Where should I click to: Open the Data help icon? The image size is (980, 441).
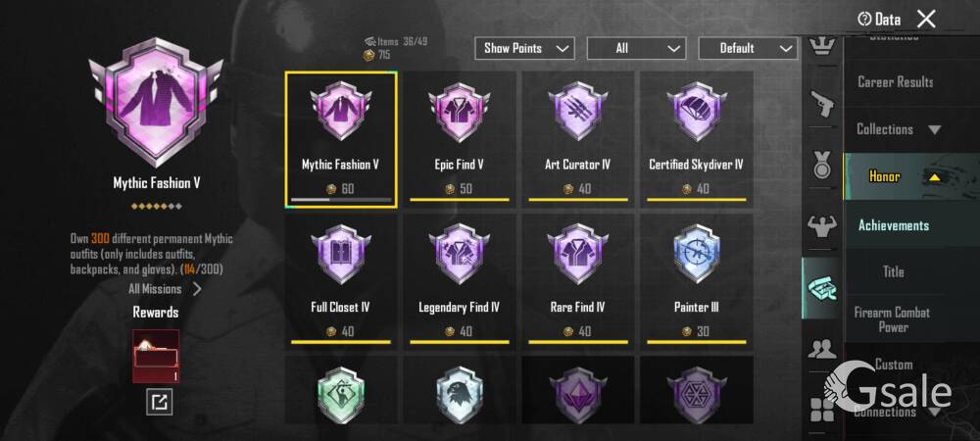pyautogui.click(x=865, y=19)
